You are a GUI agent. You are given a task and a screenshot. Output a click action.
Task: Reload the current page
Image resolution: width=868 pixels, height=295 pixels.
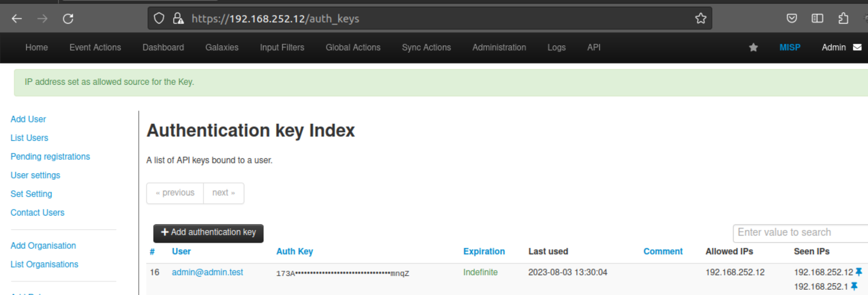[x=68, y=18]
